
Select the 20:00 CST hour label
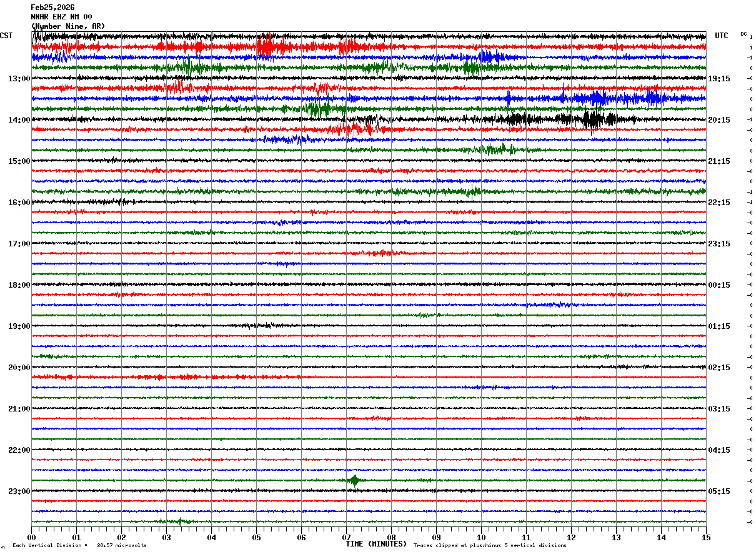[19, 368]
